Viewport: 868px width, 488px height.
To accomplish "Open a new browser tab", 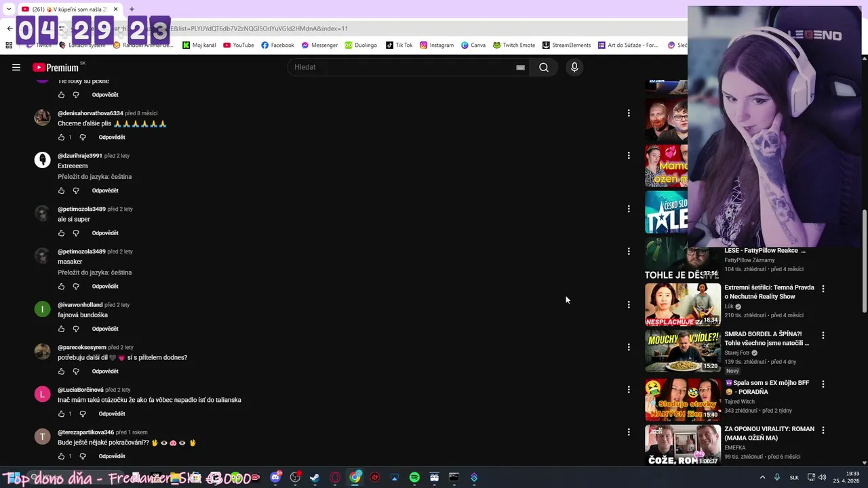I will click(132, 9).
